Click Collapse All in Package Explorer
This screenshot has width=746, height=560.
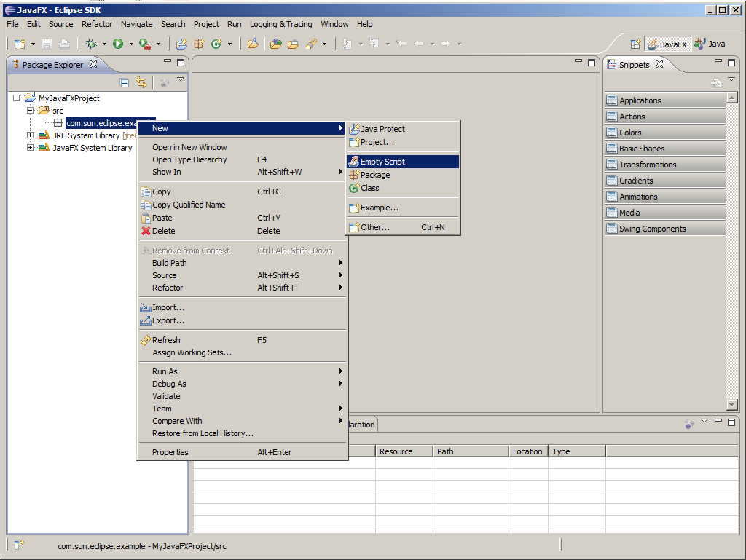(125, 83)
